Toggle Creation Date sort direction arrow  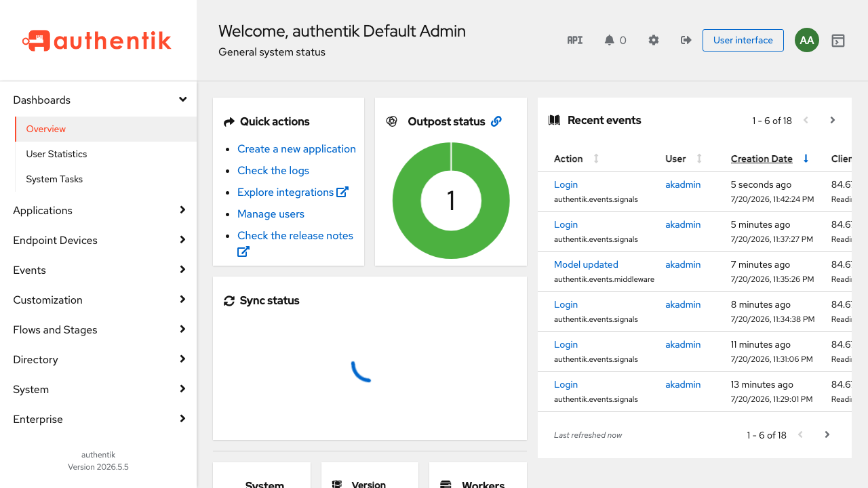point(806,159)
